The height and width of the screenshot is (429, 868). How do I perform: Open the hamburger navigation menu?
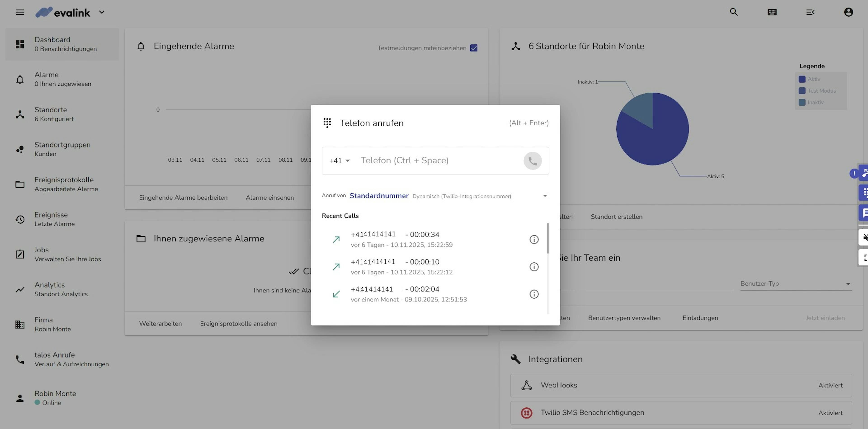click(x=20, y=12)
